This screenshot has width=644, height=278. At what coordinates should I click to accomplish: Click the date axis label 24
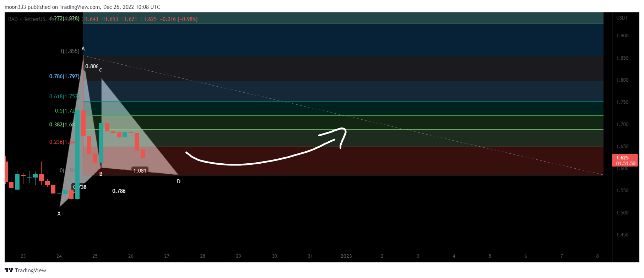[59, 256]
